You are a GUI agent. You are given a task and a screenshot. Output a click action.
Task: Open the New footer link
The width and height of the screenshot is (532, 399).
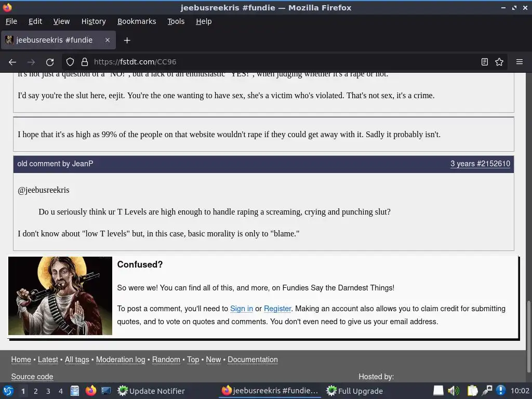click(214, 360)
